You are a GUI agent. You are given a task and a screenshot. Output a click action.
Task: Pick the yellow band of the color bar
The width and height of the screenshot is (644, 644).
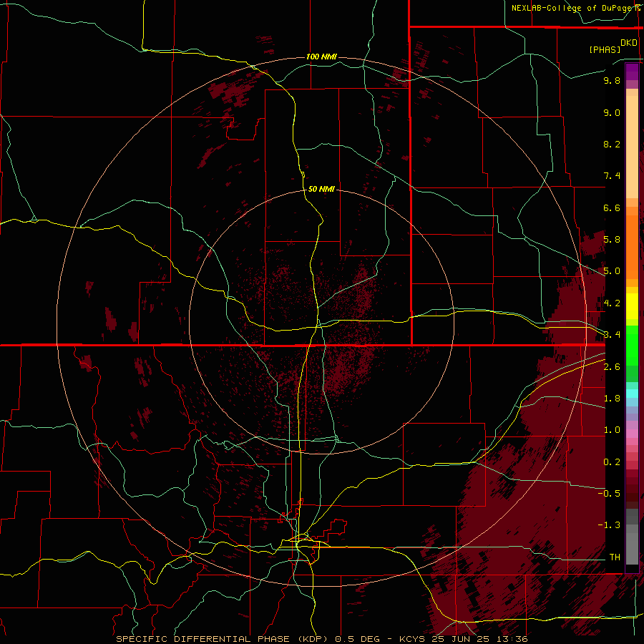click(632, 306)
